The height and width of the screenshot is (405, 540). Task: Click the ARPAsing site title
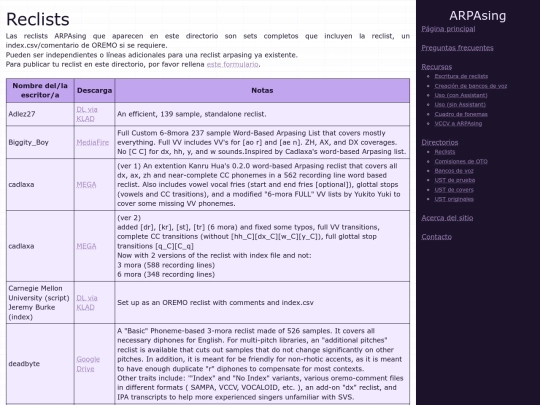coord(477,16)
